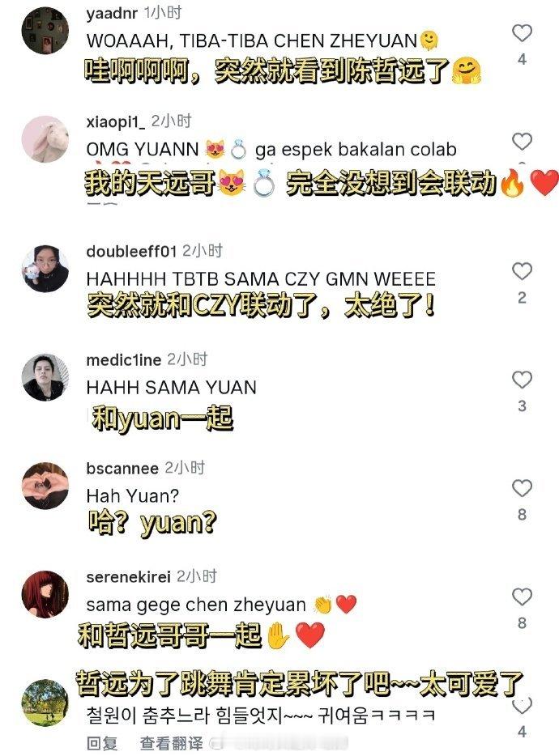559x756 pixels.
Task: Open yaadnr's profile avatar
Action: click(x=45, y=31)
